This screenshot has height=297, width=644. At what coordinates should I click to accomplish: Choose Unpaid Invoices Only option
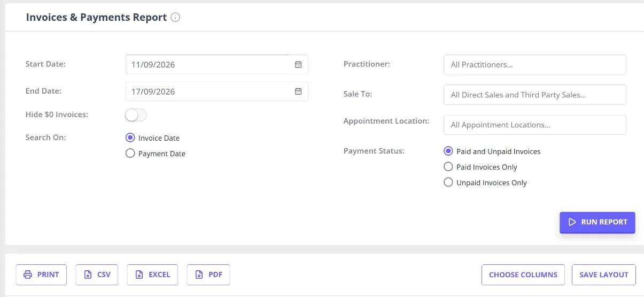tap(448, 182)
